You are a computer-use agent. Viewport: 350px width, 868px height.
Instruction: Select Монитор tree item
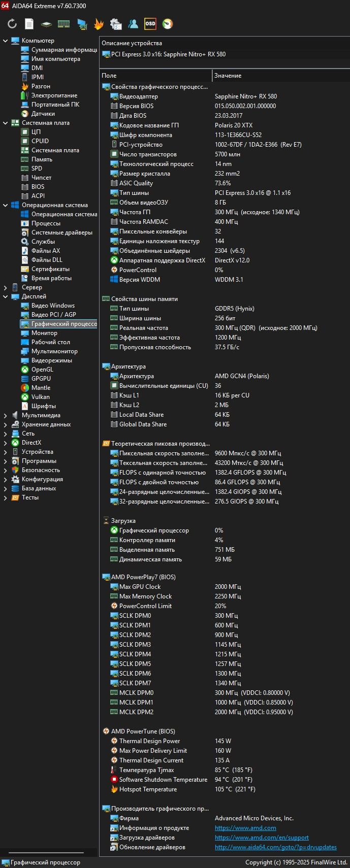[44, 333]
